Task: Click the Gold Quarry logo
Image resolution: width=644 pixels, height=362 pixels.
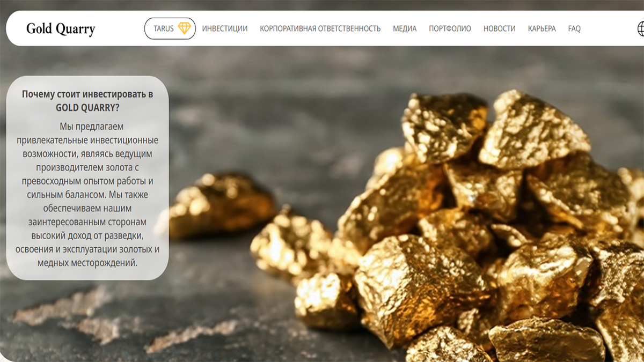Action: click(61, 28)
